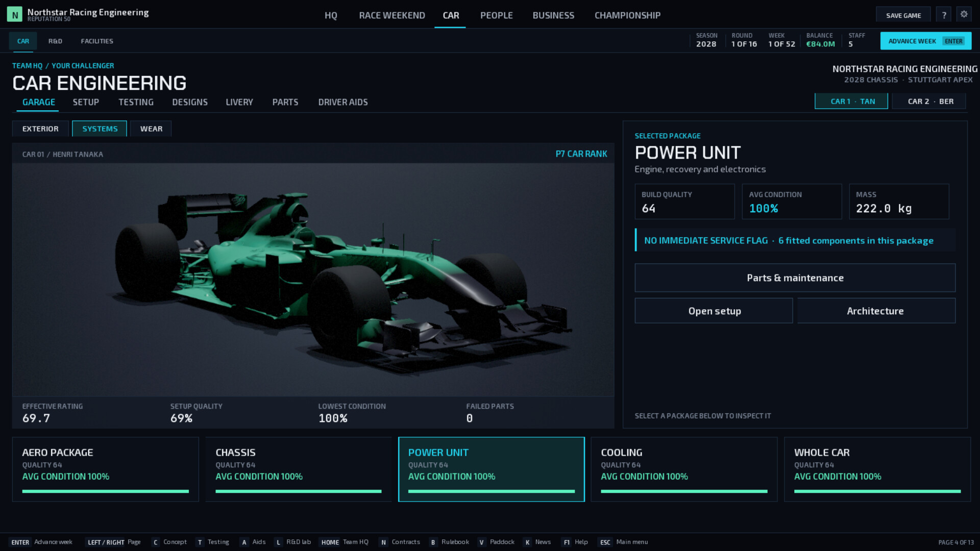Switch to the Livery tab
The width and height of the screenshot is (980, 551).
pos(239,102)
